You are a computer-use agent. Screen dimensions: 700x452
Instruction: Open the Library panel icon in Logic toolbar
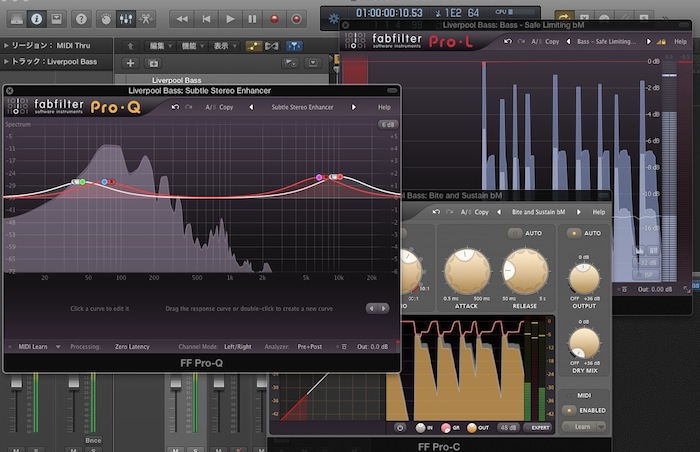[x=17, y=19]
